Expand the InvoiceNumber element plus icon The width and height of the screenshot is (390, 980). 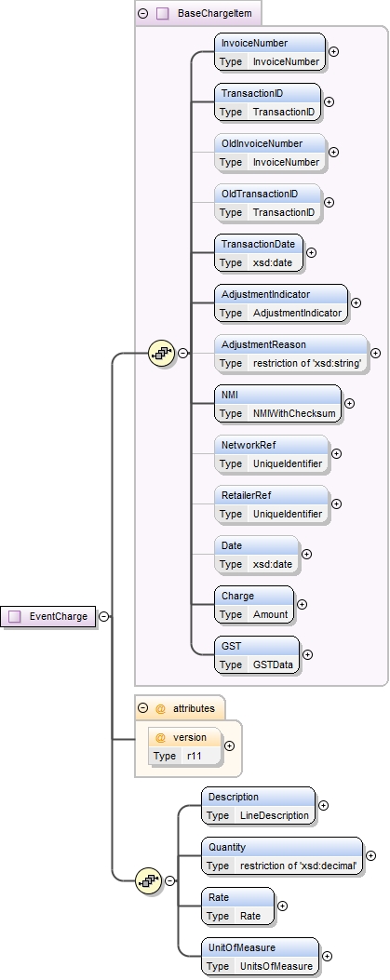(x=334, y=51)
